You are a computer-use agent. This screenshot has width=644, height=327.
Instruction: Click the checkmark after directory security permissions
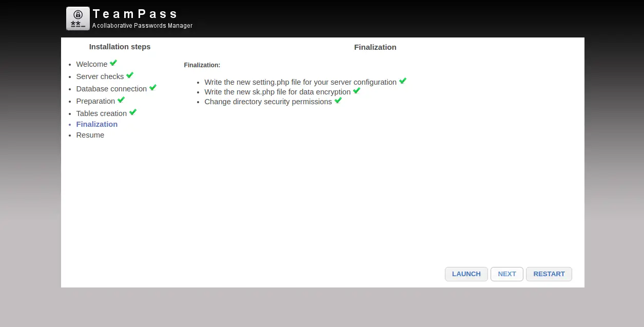point(338,100)
